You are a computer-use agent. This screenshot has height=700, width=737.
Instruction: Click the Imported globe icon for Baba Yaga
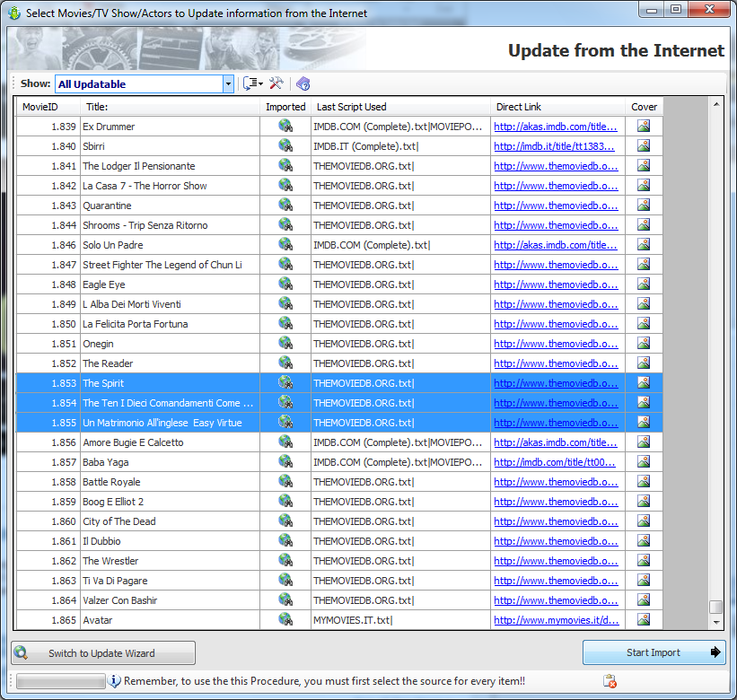point(285,461)
